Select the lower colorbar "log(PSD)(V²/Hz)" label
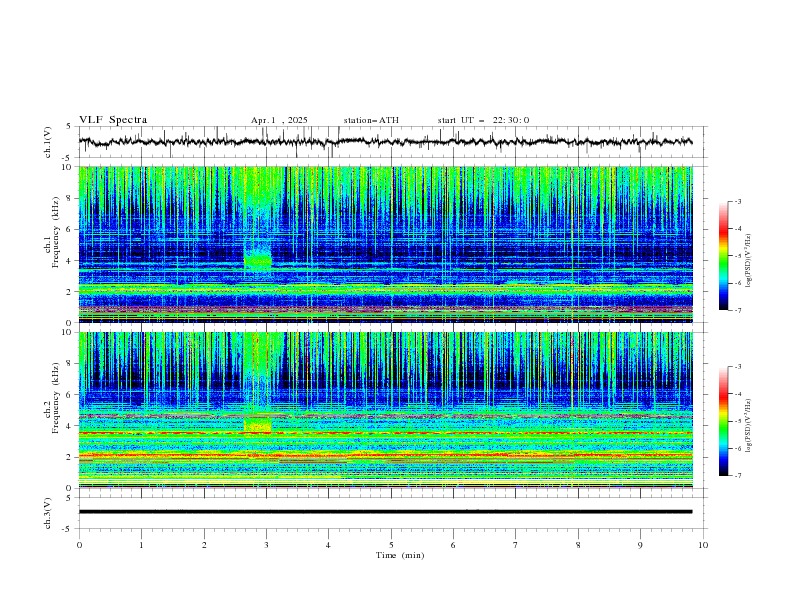The image size is (792, 612). point(749,425)
